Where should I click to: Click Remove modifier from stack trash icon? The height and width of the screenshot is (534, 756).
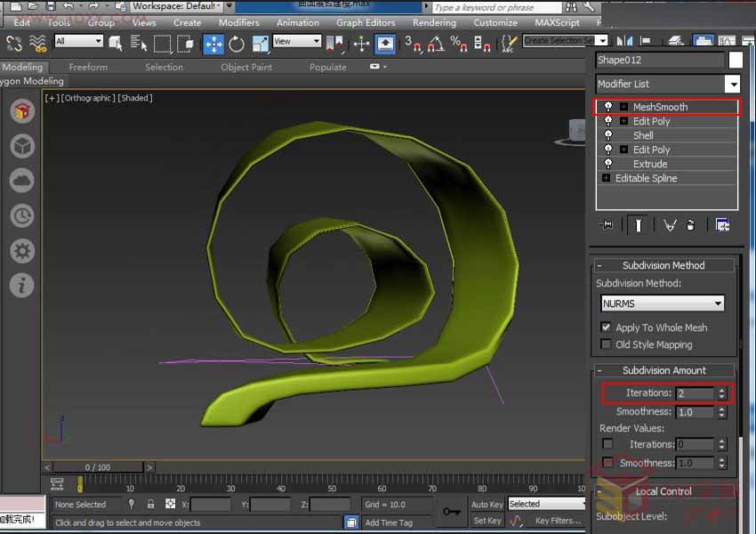pyautogui.click(x=691, y=225)
